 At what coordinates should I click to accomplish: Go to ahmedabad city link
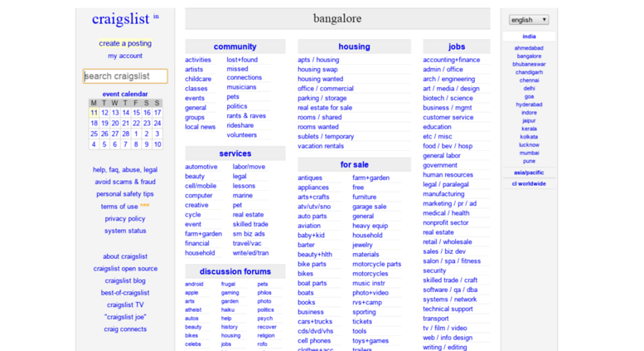(529, 48)
